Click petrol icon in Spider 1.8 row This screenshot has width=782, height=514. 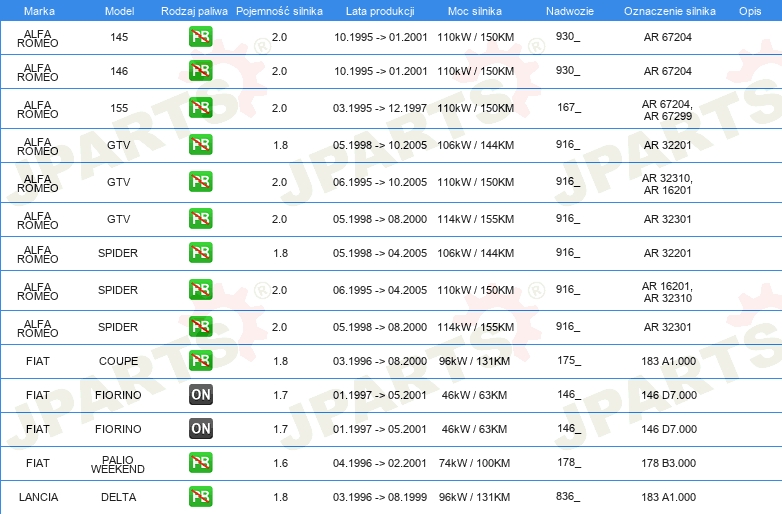coord(201,252)
